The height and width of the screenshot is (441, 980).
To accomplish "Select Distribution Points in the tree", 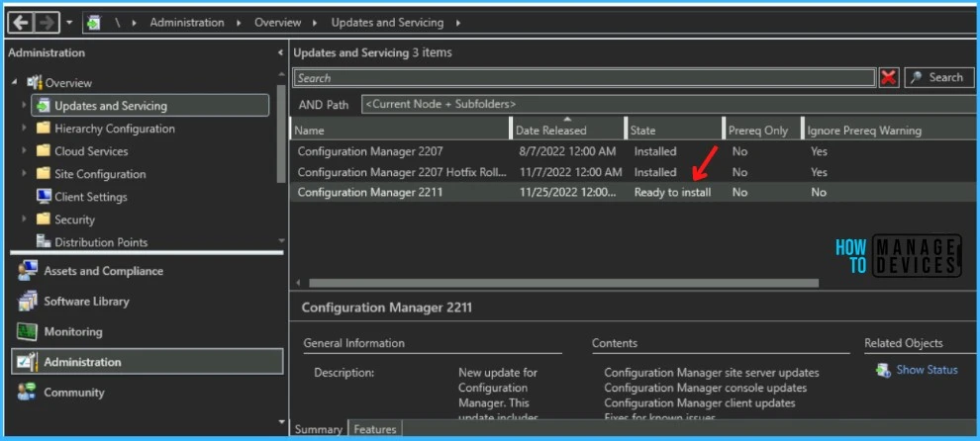I will pyautogui.click(x=101, y=242).
